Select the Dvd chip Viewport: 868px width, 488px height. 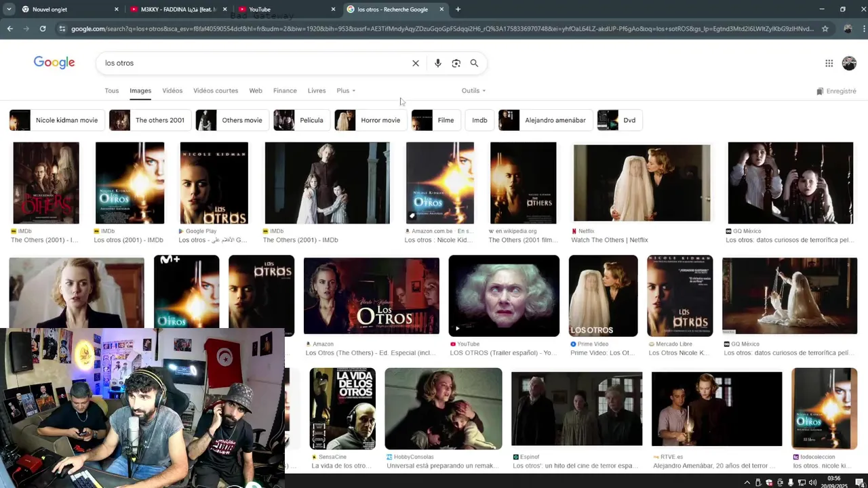(x=620, y=120)
